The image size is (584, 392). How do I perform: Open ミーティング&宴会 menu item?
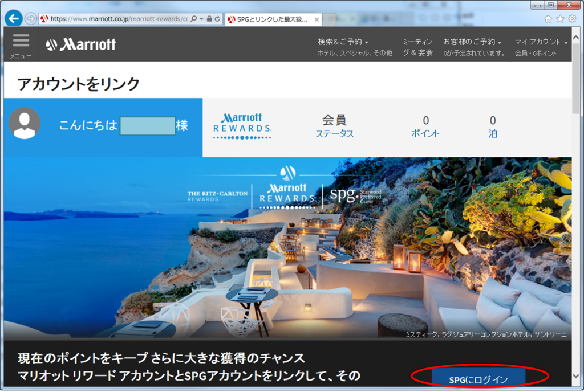[417, 47]
